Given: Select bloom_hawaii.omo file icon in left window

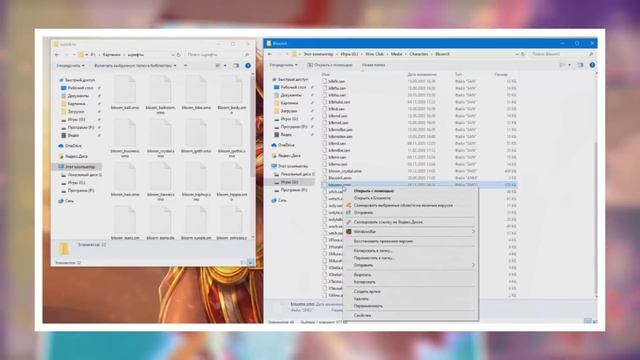Looking at the screenshot, I should click(160, 176).
